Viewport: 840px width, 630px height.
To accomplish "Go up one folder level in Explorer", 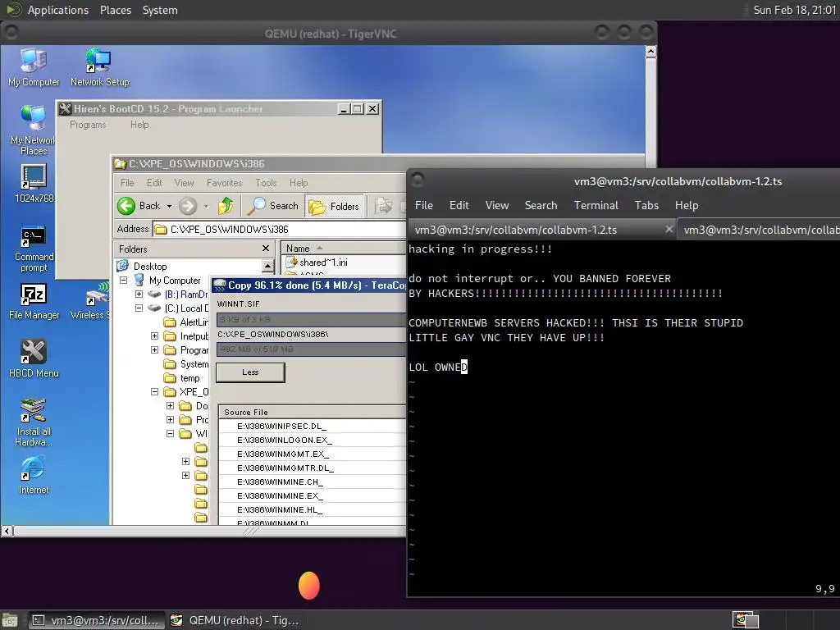I will (226, 206).
